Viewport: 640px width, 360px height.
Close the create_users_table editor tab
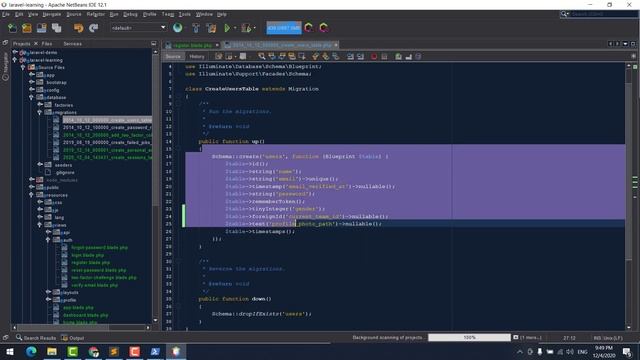coord(336,45)
